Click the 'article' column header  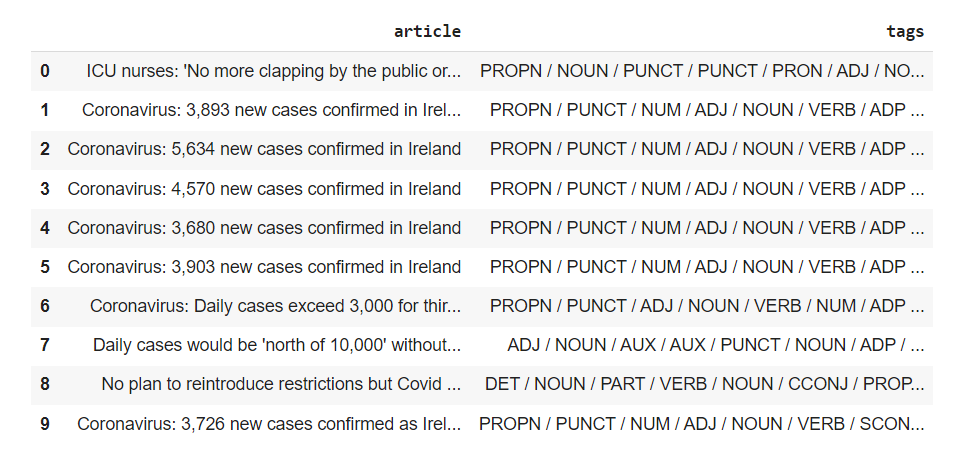(427, 31)
